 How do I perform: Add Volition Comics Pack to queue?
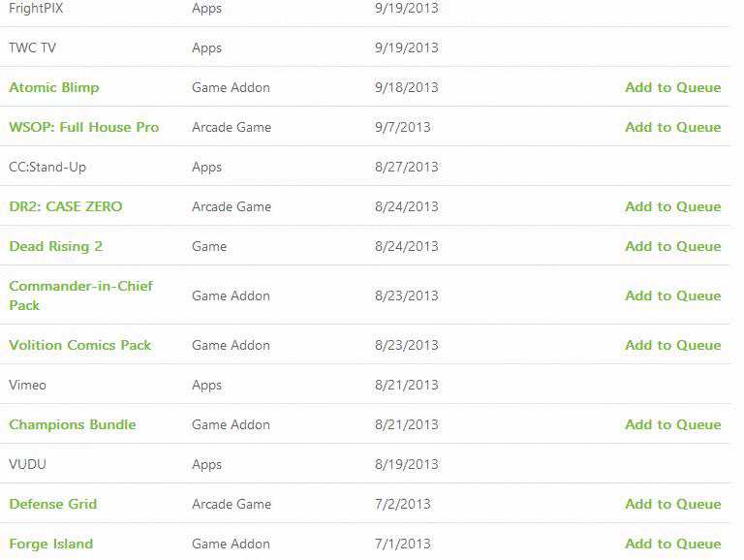point(673,345)
